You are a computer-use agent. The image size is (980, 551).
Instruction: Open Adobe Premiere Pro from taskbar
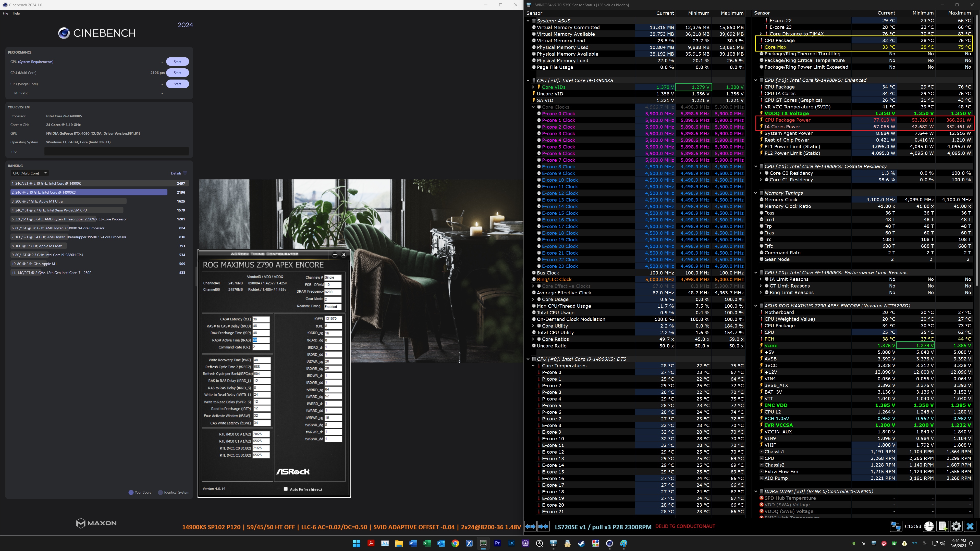point(497,543)
